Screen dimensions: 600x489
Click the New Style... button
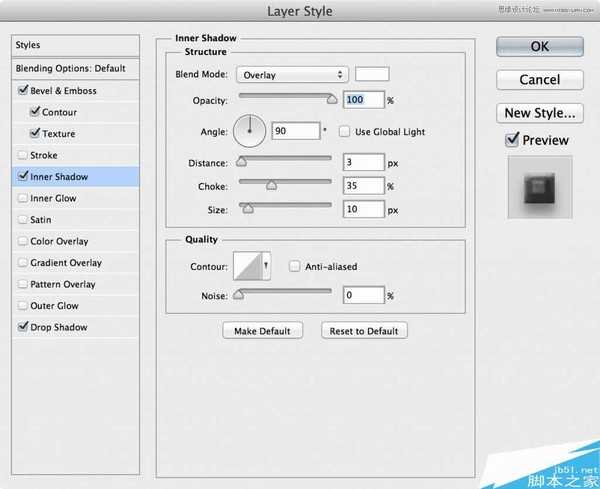(540, 113)
